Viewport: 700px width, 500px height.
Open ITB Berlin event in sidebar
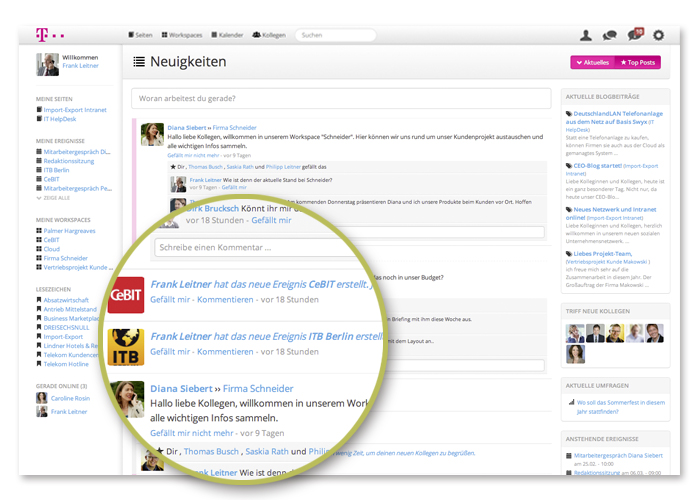coord(56,170)
